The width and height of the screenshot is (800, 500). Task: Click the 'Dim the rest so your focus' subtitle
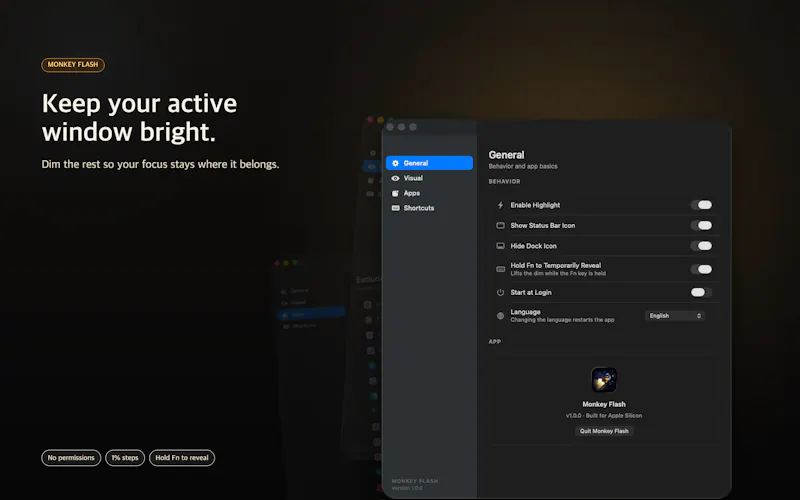point(160,164)
